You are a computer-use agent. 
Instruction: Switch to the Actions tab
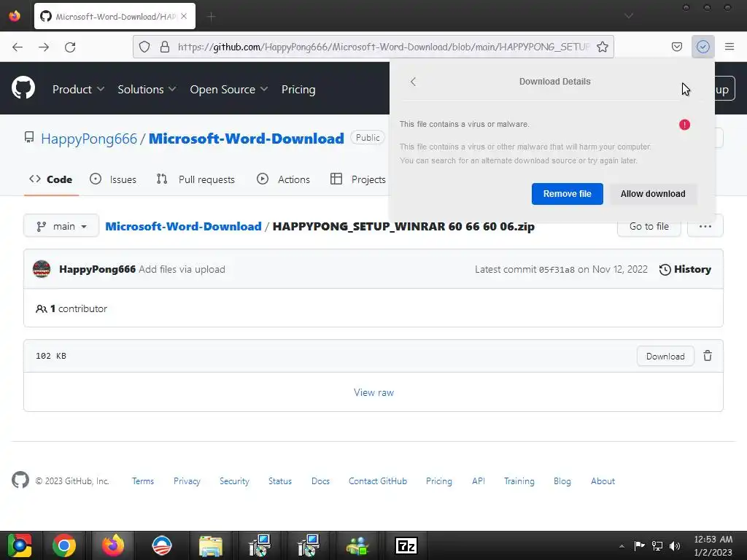(284, 179)
